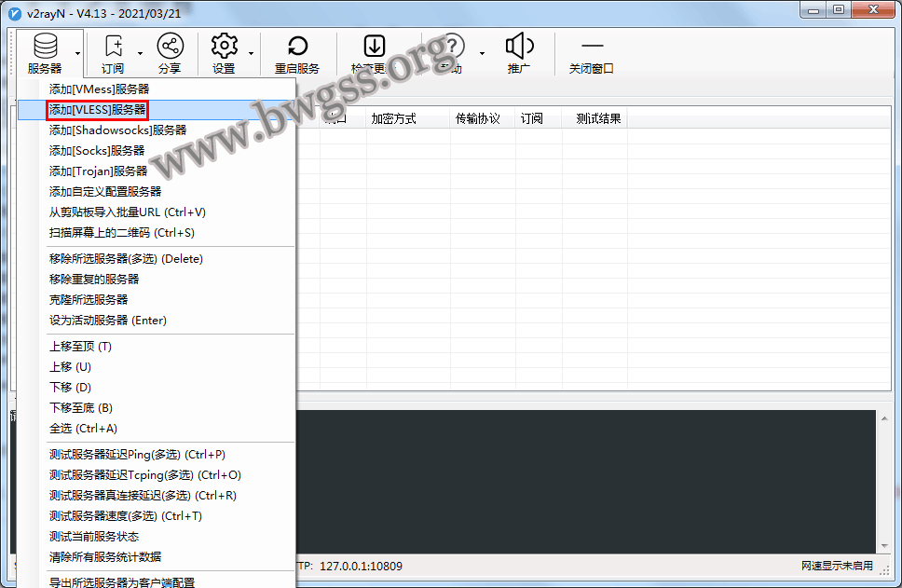Click the v2rayN logo in title bar
The width and height of the screenshot is (902, 588).
[x=14, y=13]
